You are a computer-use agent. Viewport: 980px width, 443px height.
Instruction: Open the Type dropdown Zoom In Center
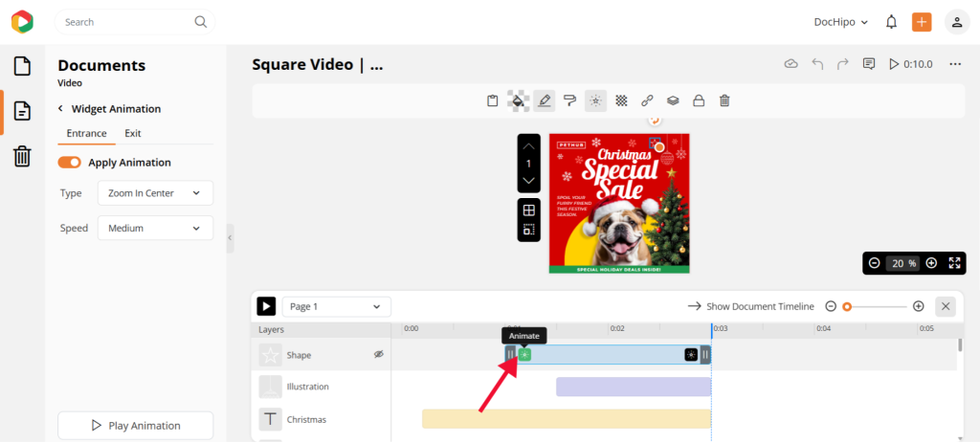coord(156,193)
